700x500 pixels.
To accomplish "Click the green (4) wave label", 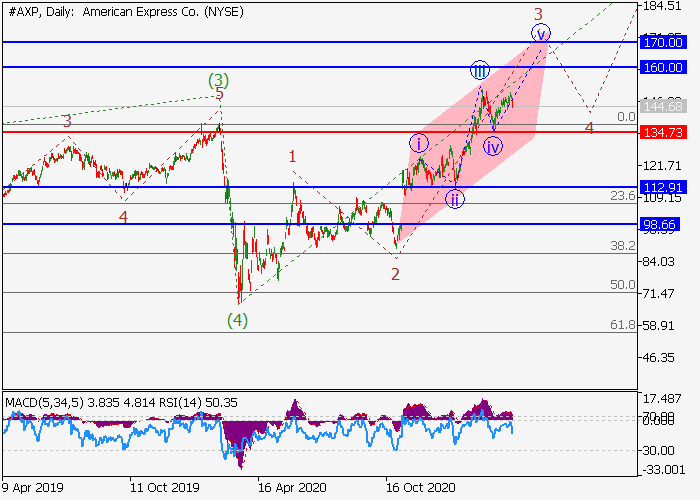I will pyautogui.click(x=237, y=321).
